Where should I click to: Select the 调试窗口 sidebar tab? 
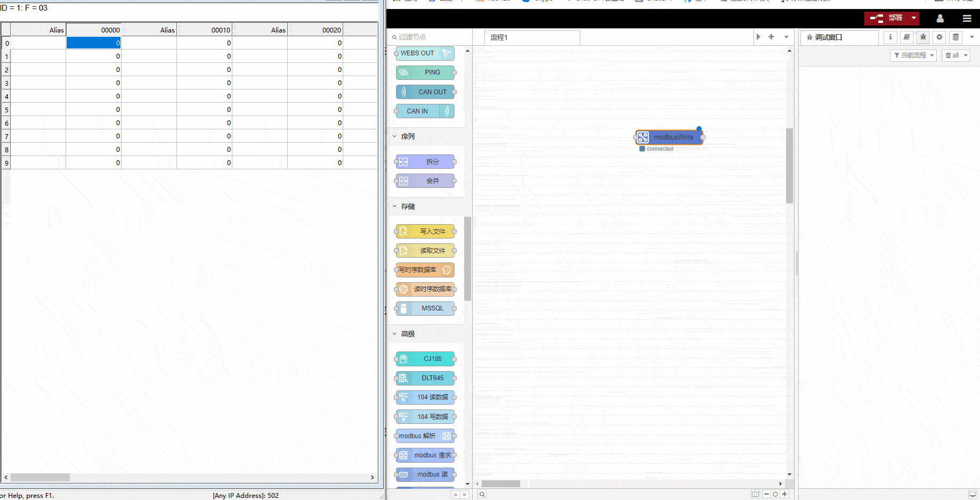pos(838,37)
